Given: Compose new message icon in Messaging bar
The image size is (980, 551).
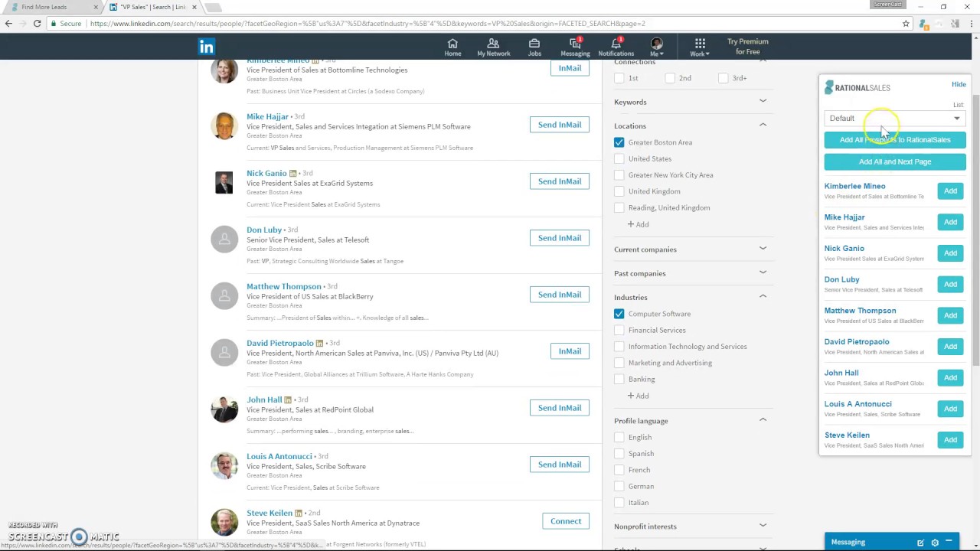Looking at the screenshot, I should point(920,543).
